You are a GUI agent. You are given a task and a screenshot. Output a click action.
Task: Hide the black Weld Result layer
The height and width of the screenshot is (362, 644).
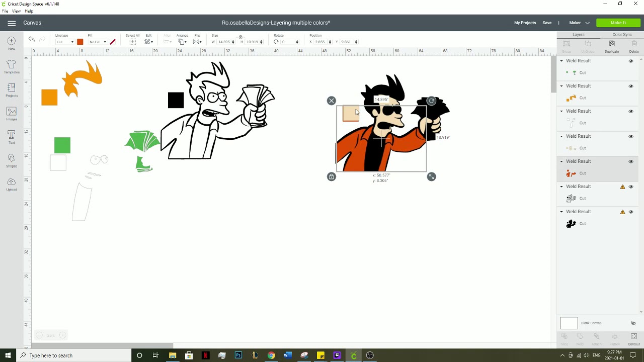pyautogui.click(x=631, y=212)
